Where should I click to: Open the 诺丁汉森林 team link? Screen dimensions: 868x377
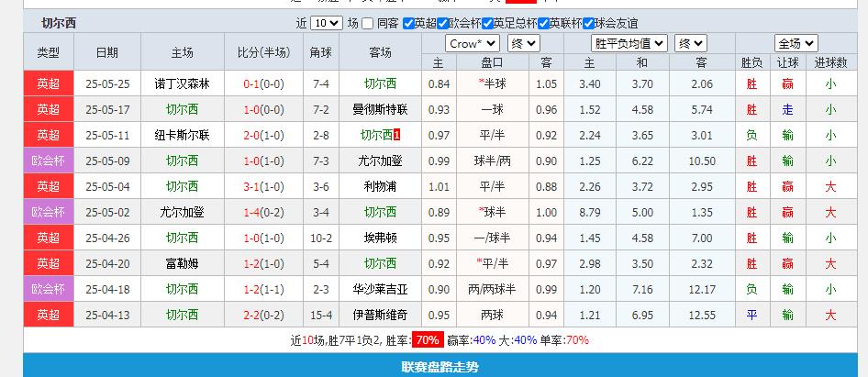coord(182,83)
